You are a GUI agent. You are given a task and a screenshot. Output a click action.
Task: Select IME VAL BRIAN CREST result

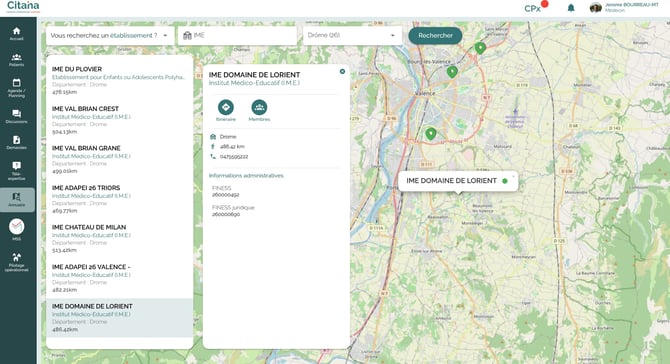tap(119, 120)
